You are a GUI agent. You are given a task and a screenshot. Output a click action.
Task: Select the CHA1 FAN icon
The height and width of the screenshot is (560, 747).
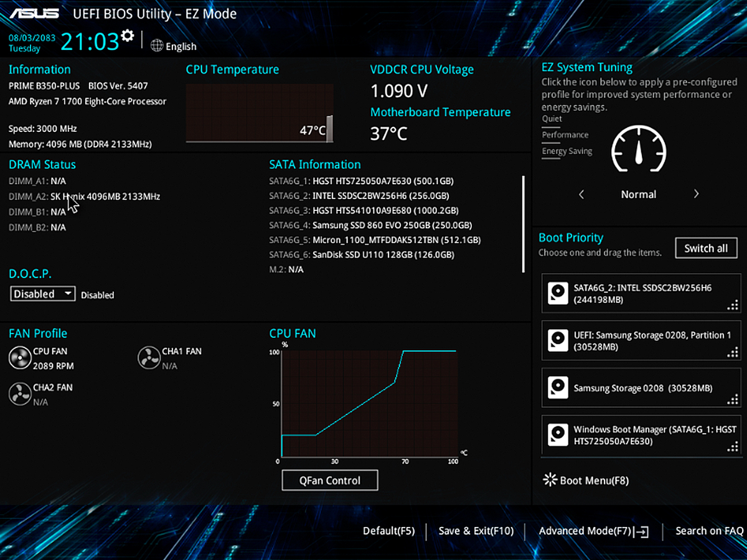click(148, 358)
